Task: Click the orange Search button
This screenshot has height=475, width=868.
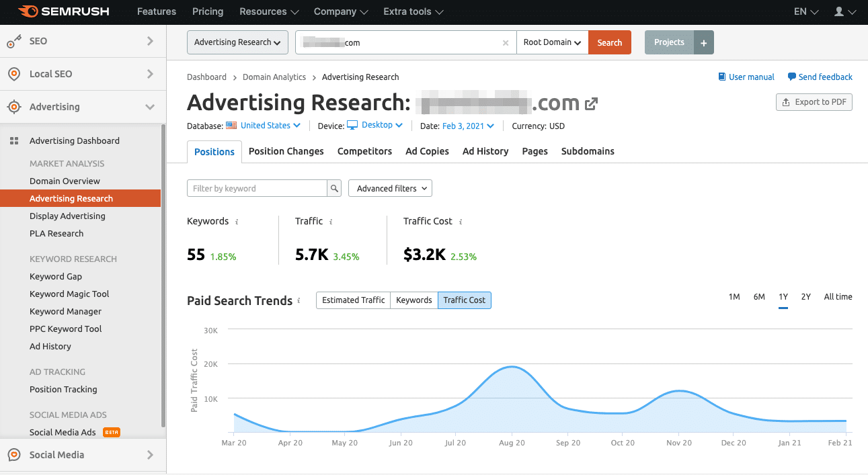Action: 610,42
